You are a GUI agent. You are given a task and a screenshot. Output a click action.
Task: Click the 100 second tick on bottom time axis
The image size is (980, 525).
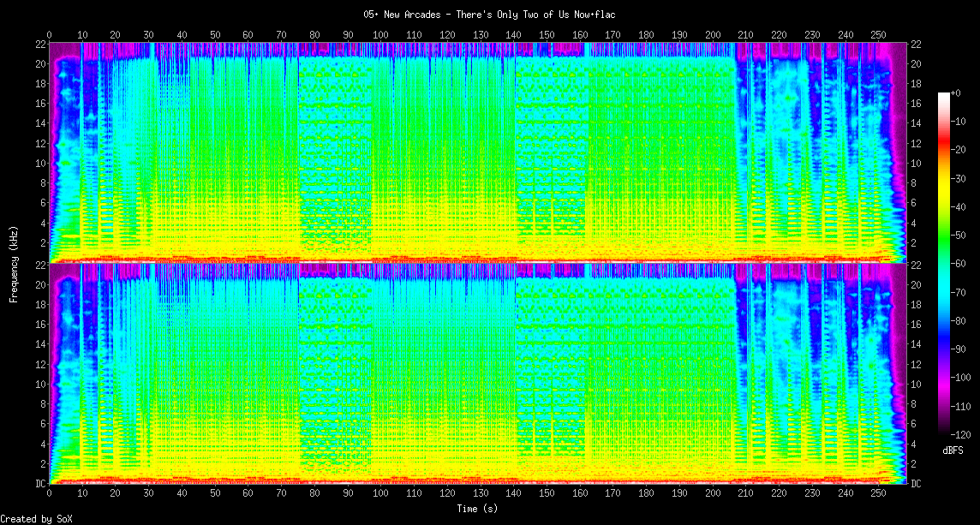pos(380,494)
